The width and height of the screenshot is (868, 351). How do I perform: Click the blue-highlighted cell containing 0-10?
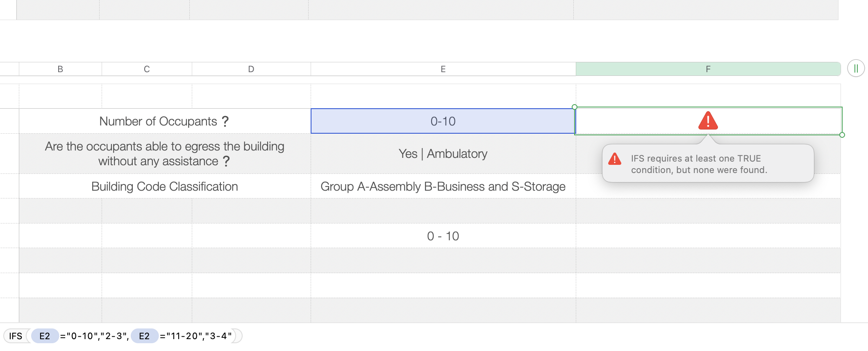coord(443,121)
